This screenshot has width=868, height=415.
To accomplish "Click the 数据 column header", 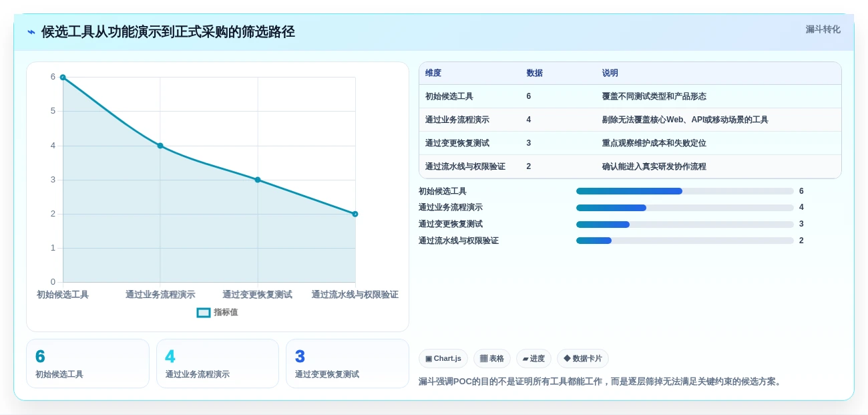I will (535, 74).
